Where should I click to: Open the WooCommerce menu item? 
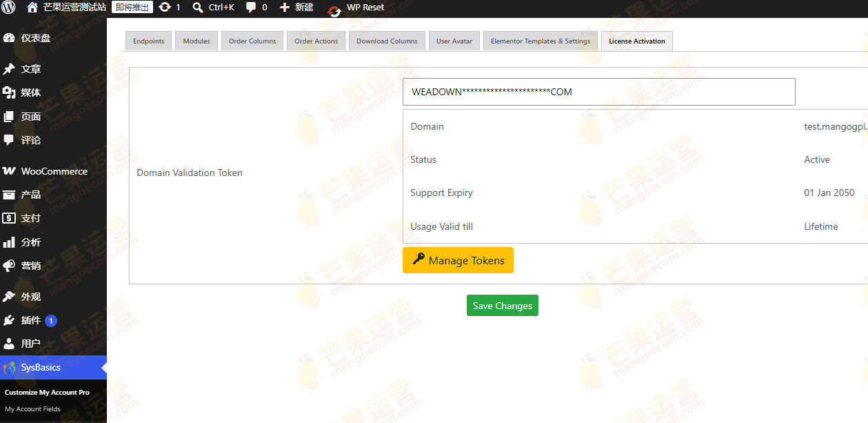53,171
